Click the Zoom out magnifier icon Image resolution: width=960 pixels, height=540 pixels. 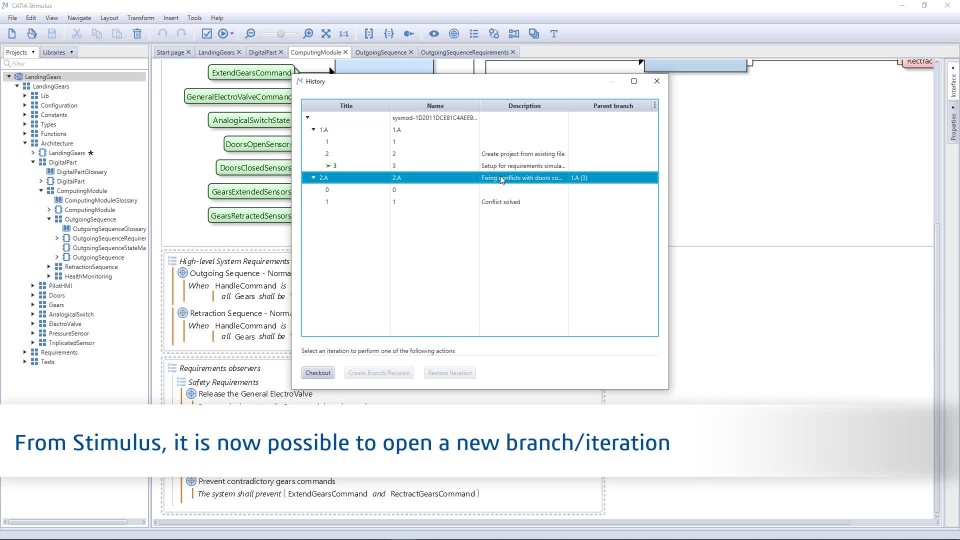250,34
